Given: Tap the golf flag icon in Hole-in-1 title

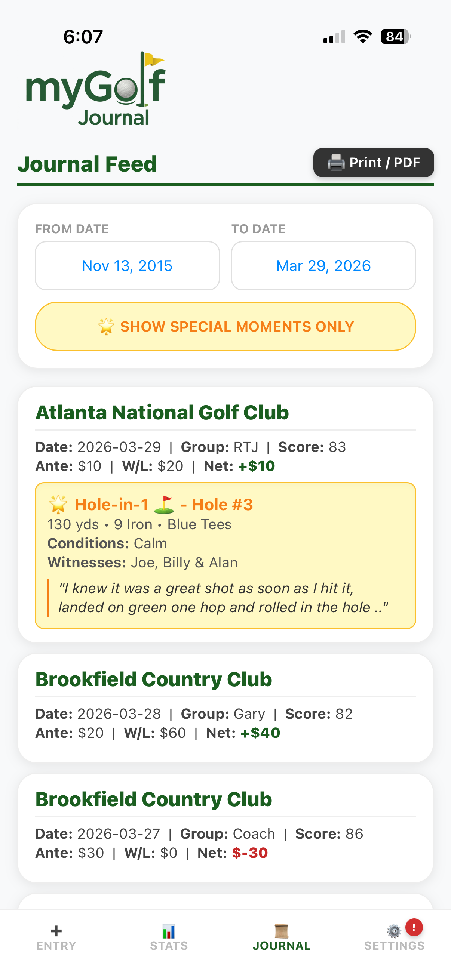Looking at the screenshot, I should pyautogui.click(x=164, y=505).
